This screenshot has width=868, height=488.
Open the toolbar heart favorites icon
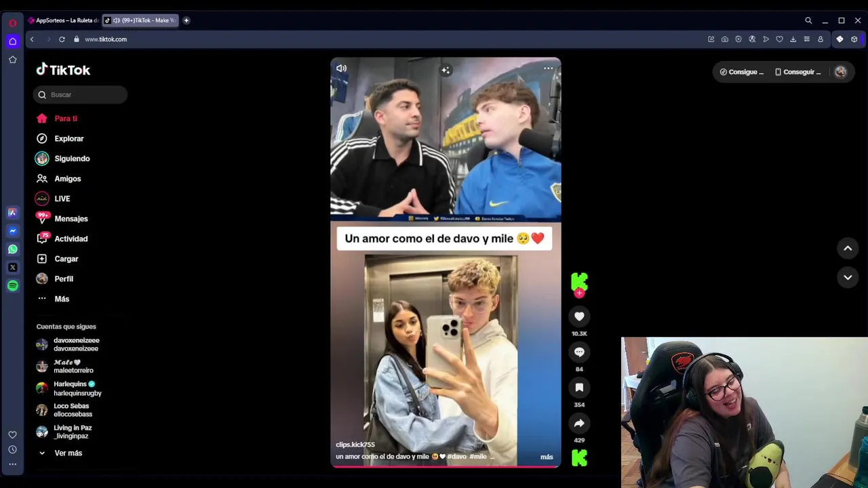[x=779, y=39]
